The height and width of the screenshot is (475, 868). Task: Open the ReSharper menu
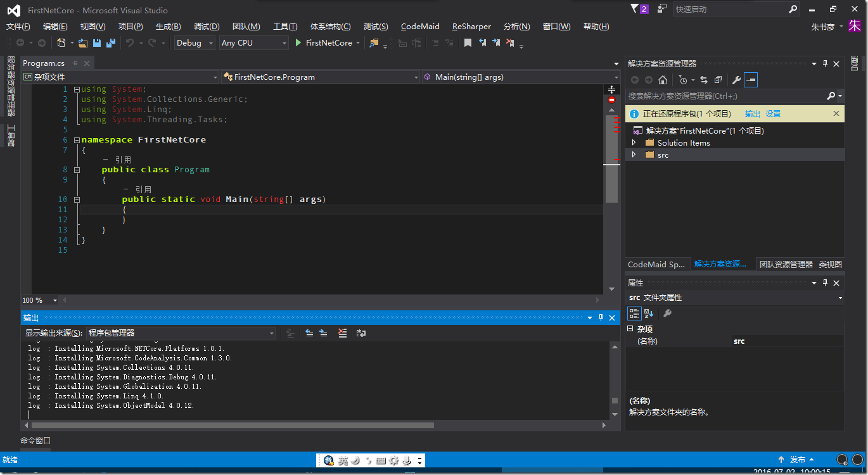[x=471, y=27]
